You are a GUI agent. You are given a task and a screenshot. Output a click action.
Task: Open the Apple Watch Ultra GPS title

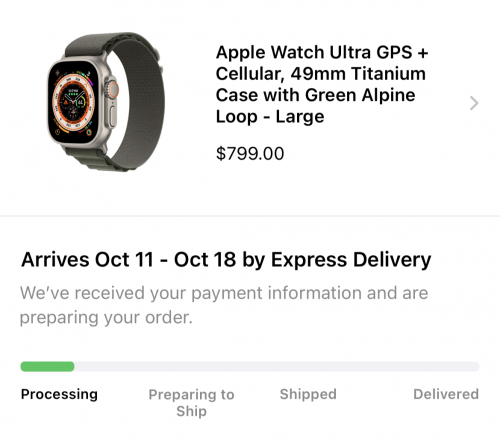coord(322,84)
